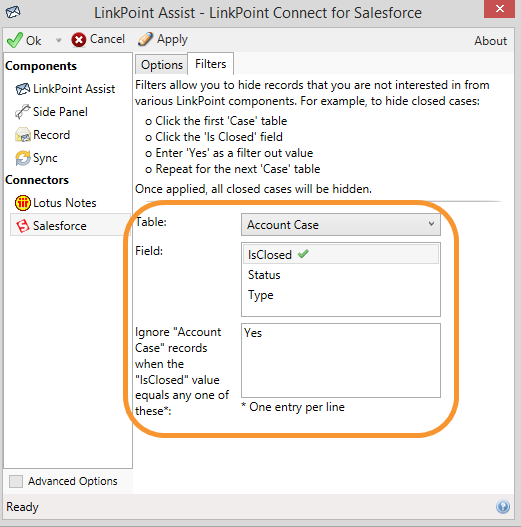Click the Apply pencil icon
Viewport: 521px width, 527px height.
pyautogui.click(x=145, y=39)
